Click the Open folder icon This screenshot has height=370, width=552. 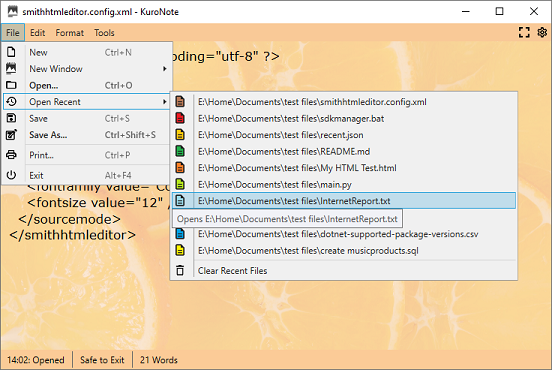click(x=11, y=85)
